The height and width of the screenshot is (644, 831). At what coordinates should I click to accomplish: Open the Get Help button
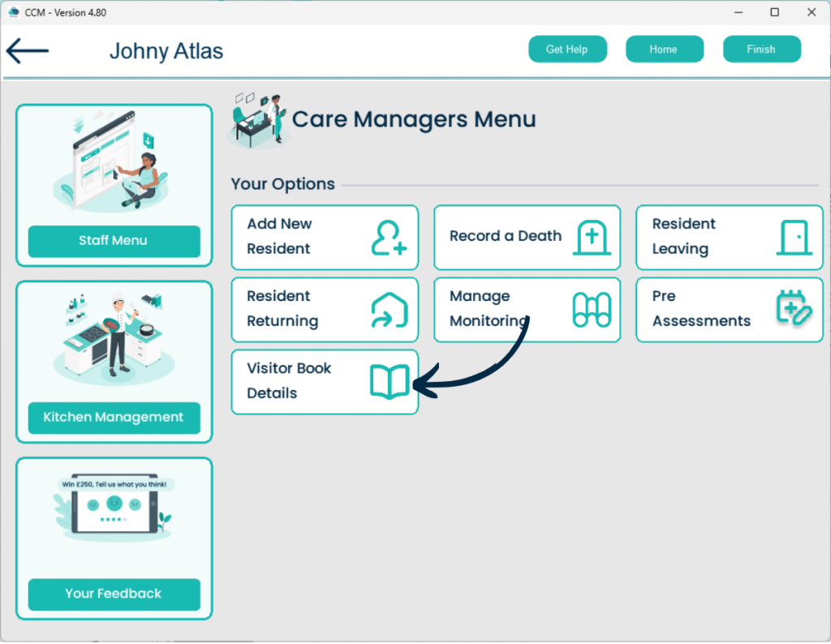pyautogui.click(x=567, y=49)
